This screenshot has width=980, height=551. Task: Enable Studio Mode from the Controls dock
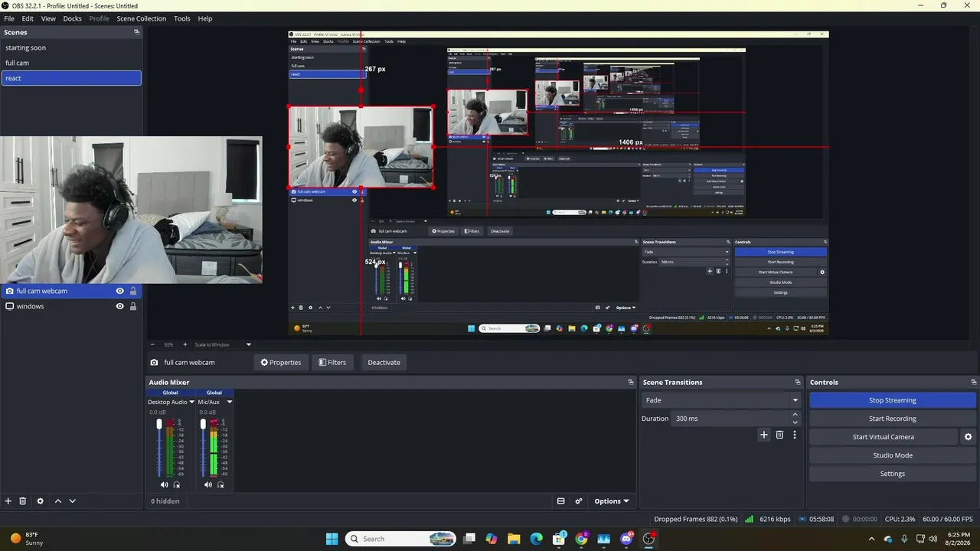tap(893, 455)
